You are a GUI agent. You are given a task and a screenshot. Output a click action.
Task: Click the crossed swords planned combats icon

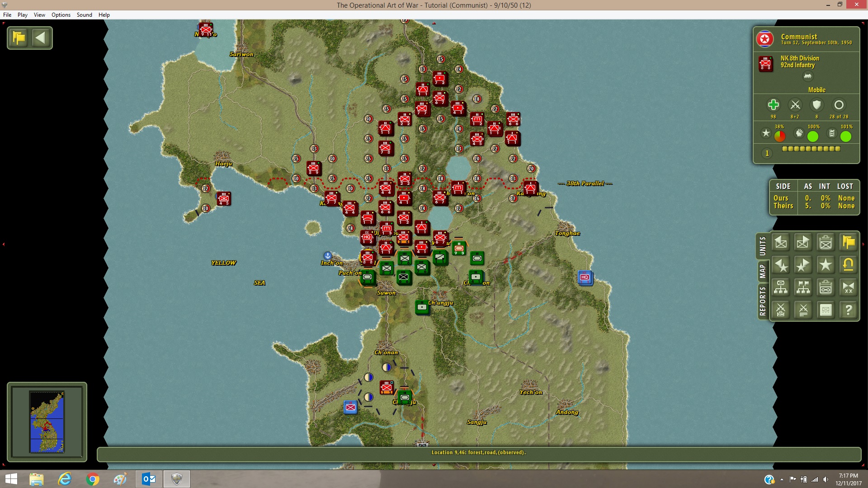pos(803,310)
